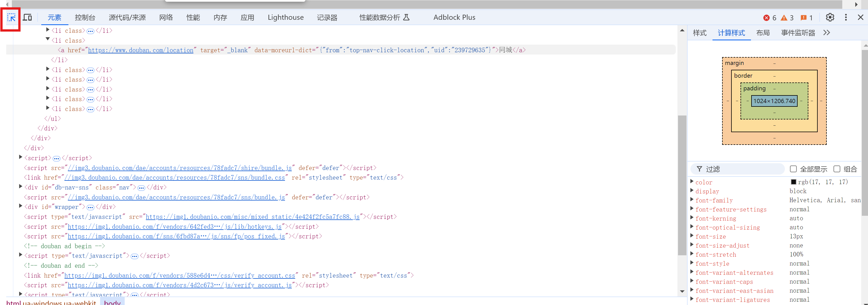Open the verify_account.css link
Screen dimensions: 868x305
point(180,276)
